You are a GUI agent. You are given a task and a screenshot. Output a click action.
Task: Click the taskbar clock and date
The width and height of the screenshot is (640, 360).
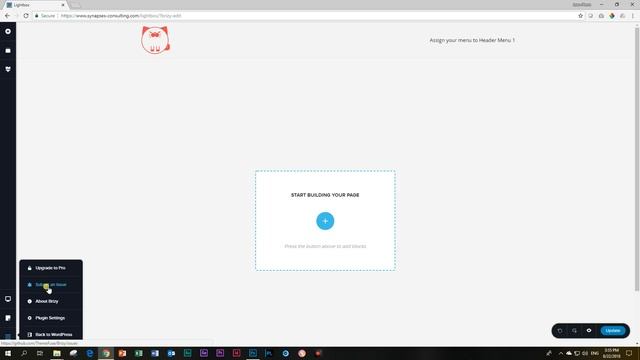611,353
